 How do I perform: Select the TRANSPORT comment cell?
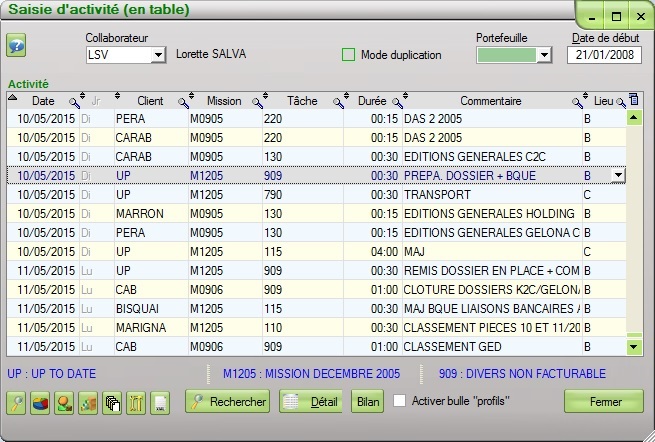(492, 195)
